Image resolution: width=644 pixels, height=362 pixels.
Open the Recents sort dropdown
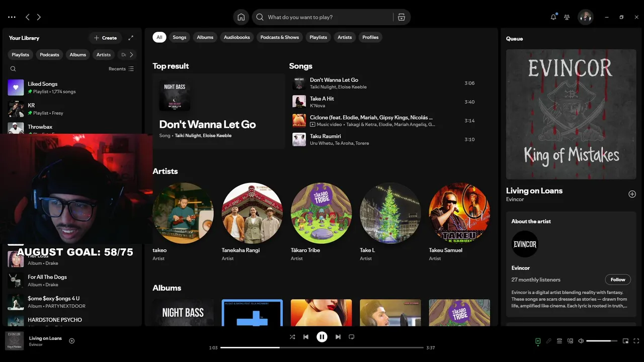pyautogui.click(x=121, y=69)
